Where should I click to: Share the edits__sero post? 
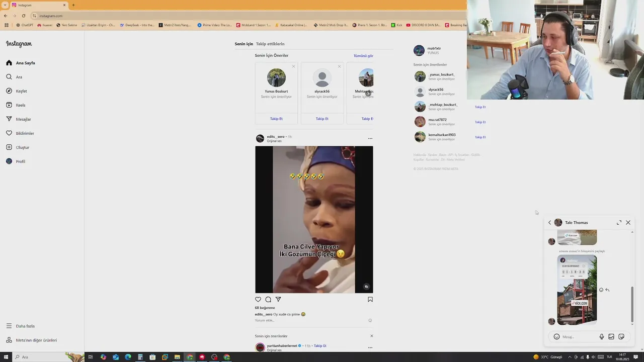tap(278, 299)
